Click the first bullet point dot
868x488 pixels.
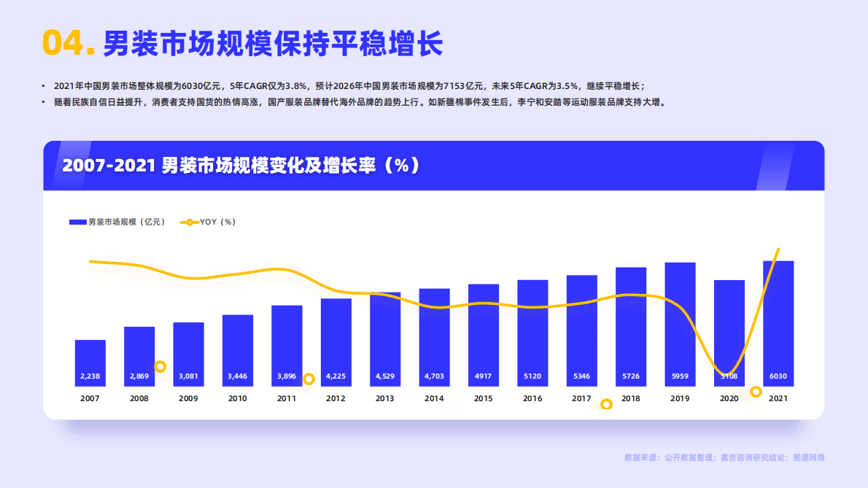pyautogui.click(x=42, y=84)
